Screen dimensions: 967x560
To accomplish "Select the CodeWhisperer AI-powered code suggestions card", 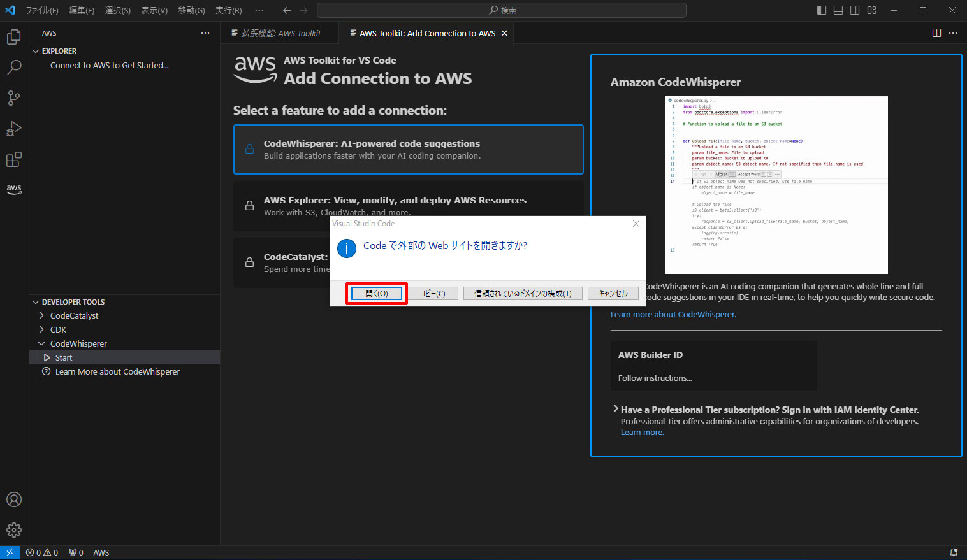I will [408, 149].
